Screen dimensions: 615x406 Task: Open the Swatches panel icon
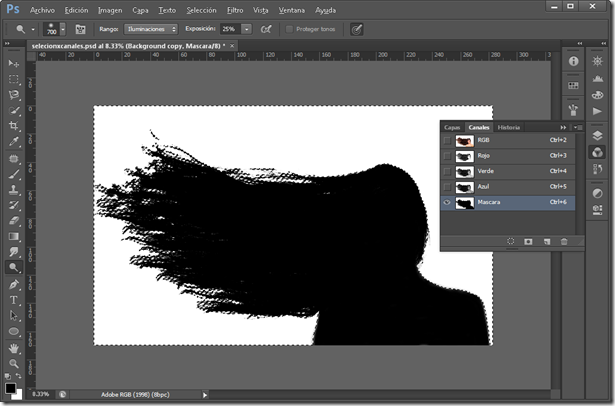[x=573, y=86]
